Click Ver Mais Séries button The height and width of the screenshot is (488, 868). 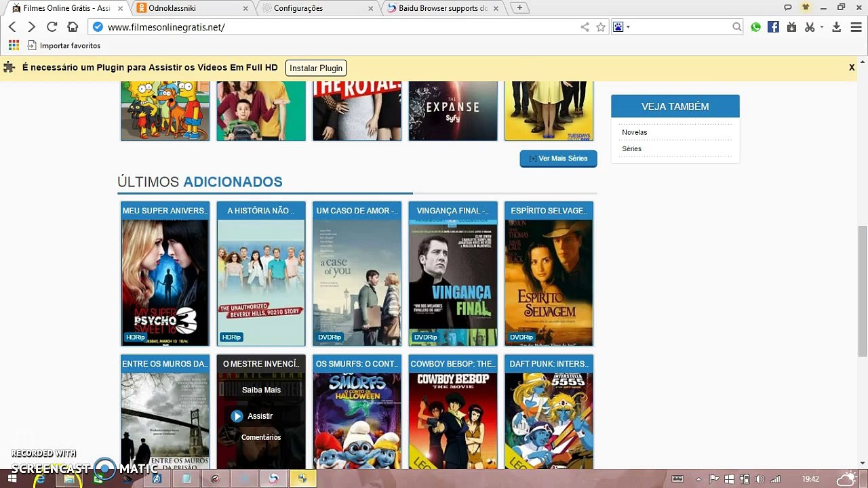tap(558, 159)
